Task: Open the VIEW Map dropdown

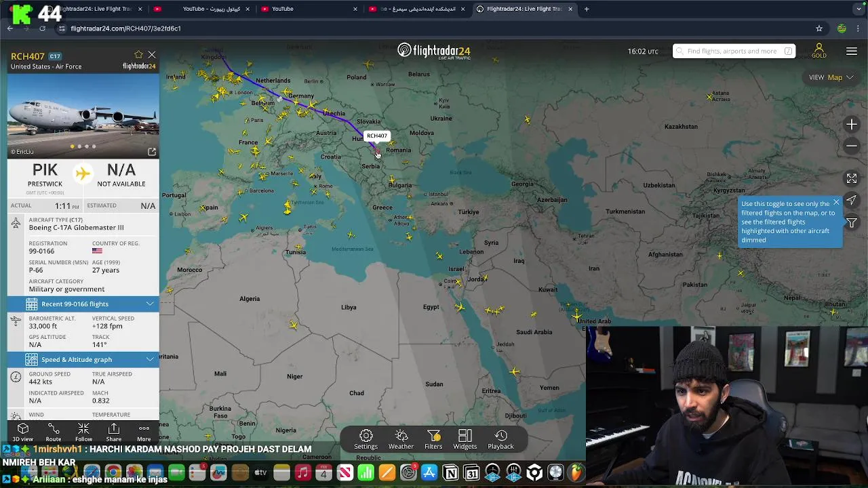Action: [x=833, y=77]
